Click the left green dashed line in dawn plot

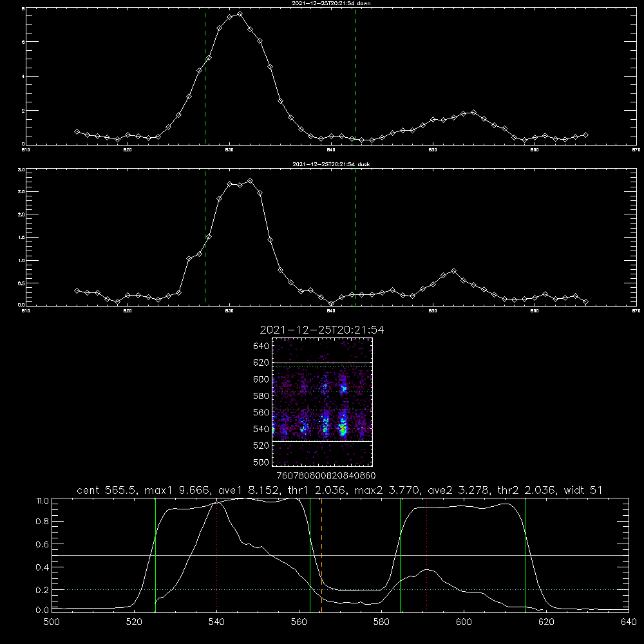205,77
